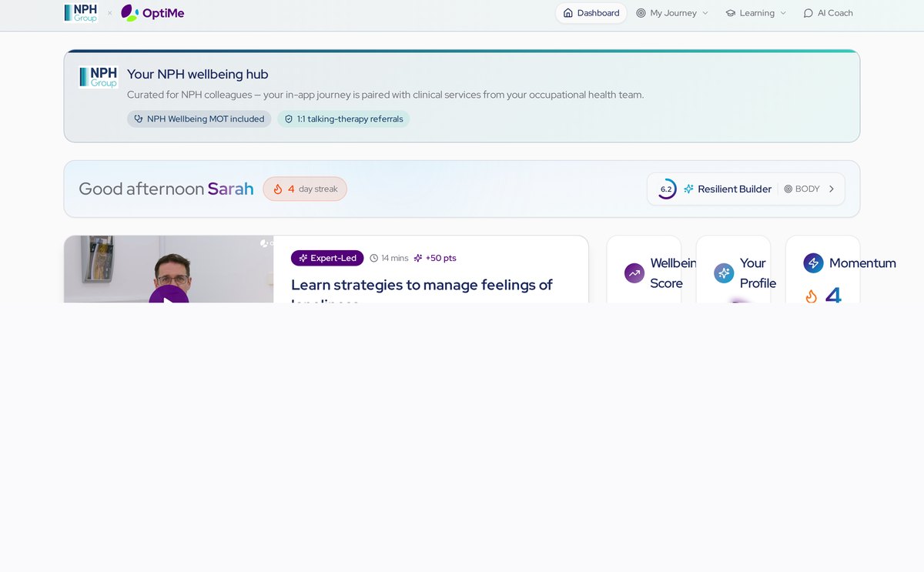The image size is (924, 572).
Task: Click the NPH Group logo in header
Action: [x=81, y=12]
